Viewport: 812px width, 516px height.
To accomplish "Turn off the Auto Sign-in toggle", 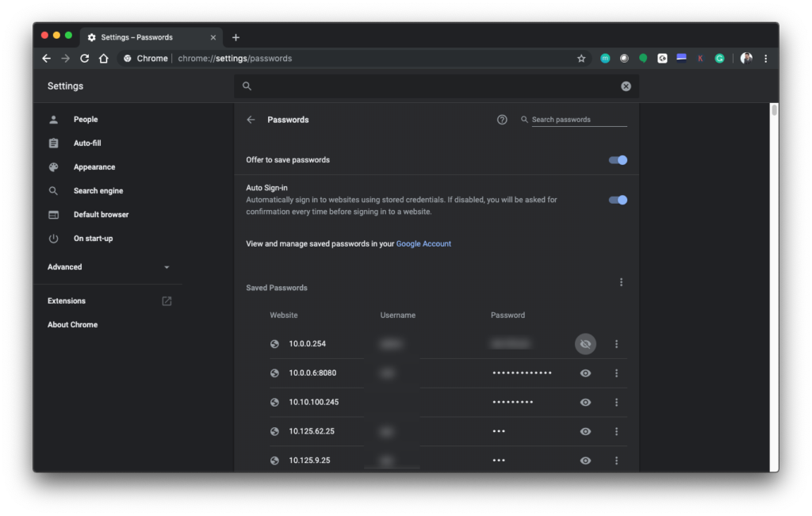I will pos(618,200).
